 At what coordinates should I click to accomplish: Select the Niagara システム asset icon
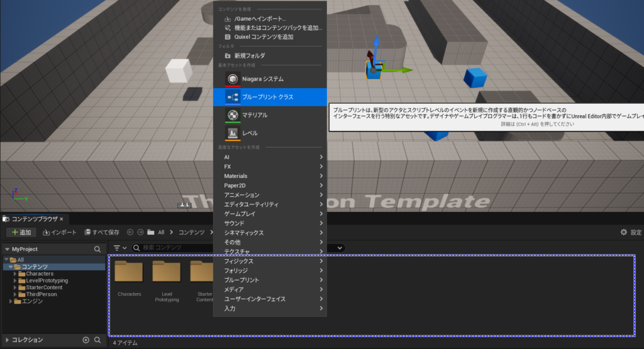[233, 79]
